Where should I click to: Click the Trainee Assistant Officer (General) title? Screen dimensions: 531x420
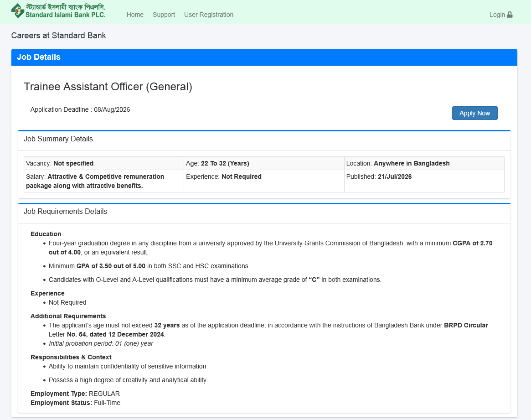(x=108, y=87)
